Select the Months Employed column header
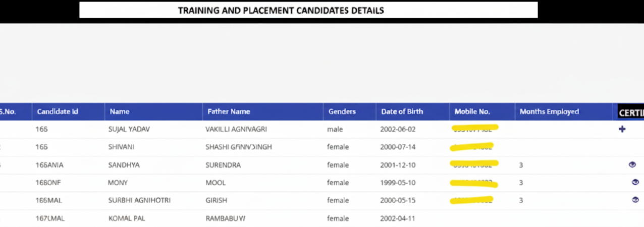Viewport: 644px width, 227px height. (549, 111)
